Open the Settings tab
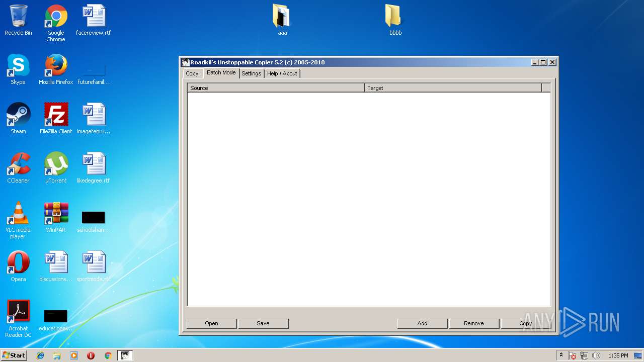Viewport: 644px width, 362px height. tap(252, 73)
